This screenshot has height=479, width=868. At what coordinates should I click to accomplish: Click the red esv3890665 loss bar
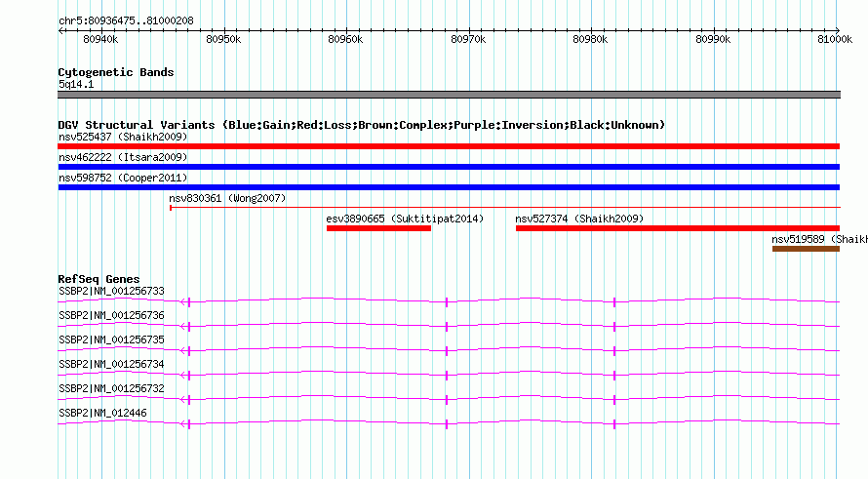[378, 228]
